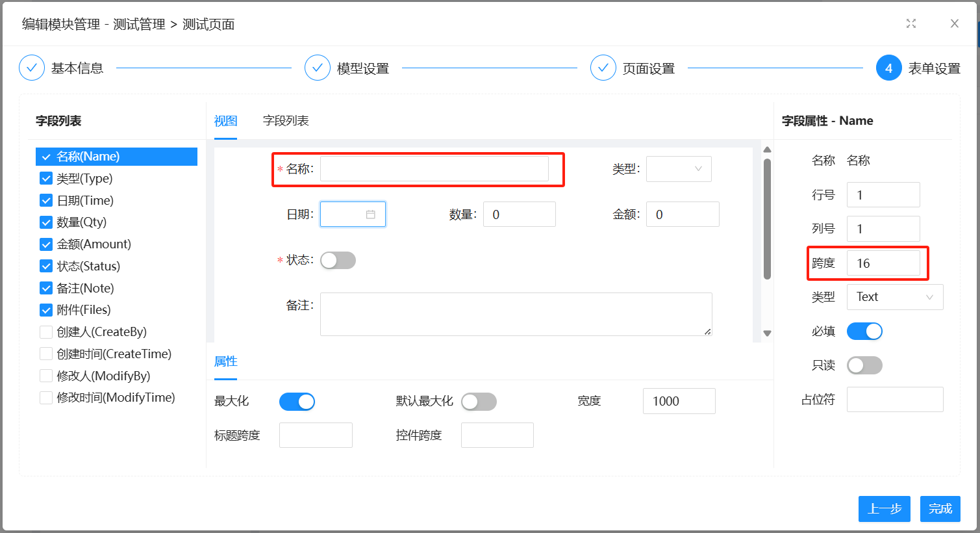Check the 创建人(CreateBy) field checkbox

pos(46,332)
